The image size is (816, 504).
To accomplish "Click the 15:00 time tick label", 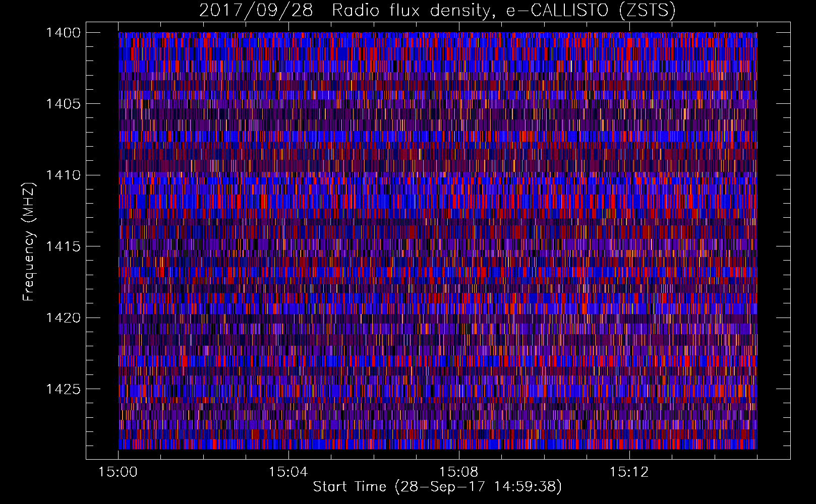I will (x=118, y=472).
